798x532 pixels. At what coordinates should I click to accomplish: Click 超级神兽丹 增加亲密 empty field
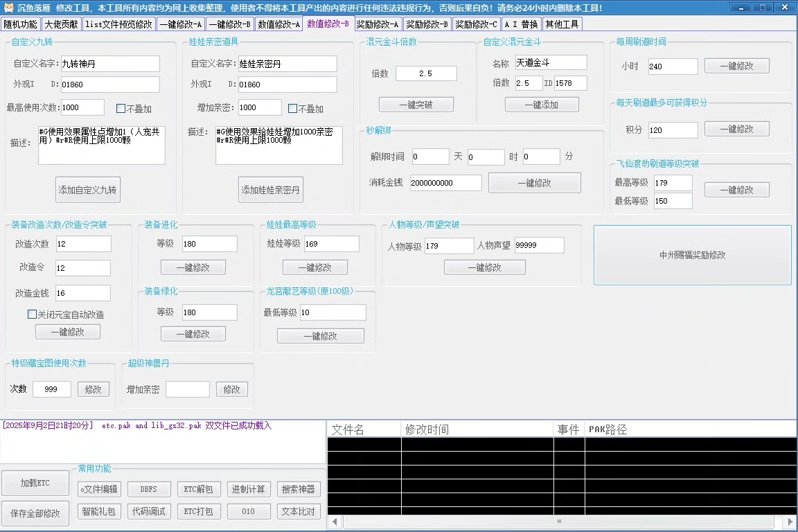(x=187, y=389)
